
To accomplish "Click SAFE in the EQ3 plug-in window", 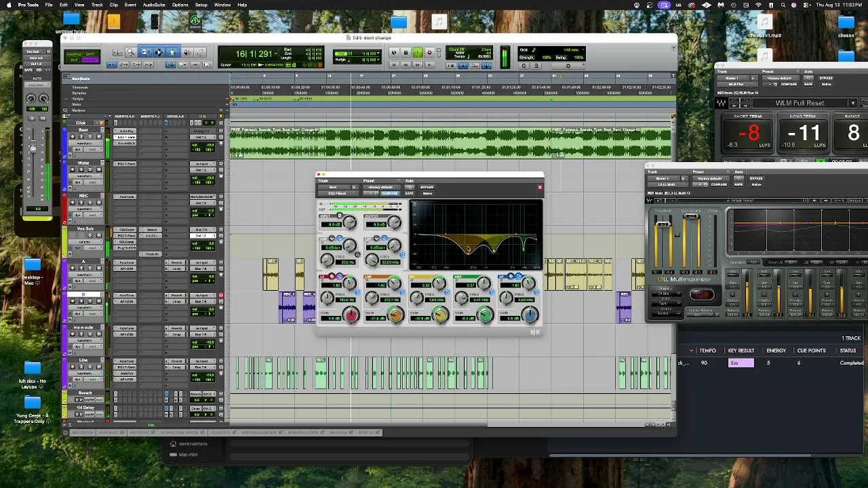I will pos(409,194).
